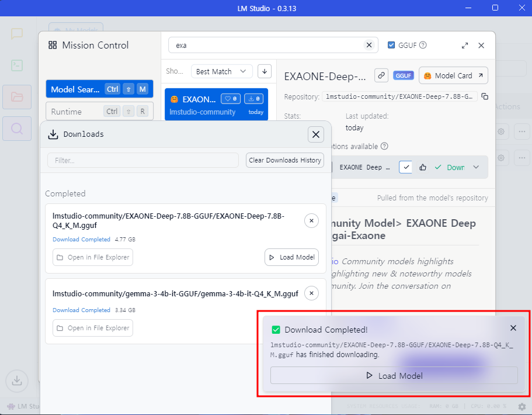Viewport: 532px width, 415px height.
Task: Open first row more options ellipsis
Action: click(x=522, y=132)
